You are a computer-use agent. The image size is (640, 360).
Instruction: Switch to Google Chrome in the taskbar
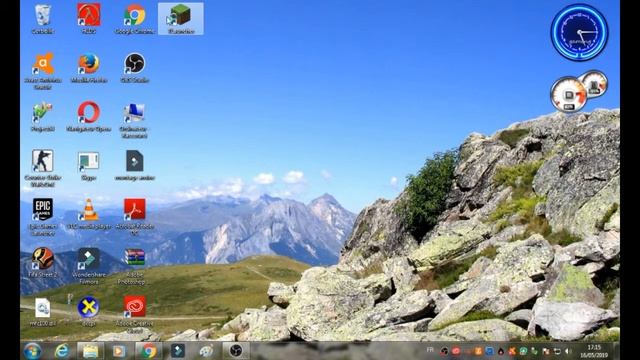point(148,351)
